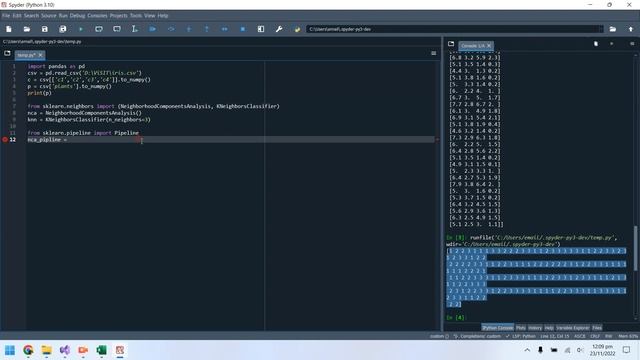Open the Edit menu
The image size is (640, 360).
tap(17, 16)
